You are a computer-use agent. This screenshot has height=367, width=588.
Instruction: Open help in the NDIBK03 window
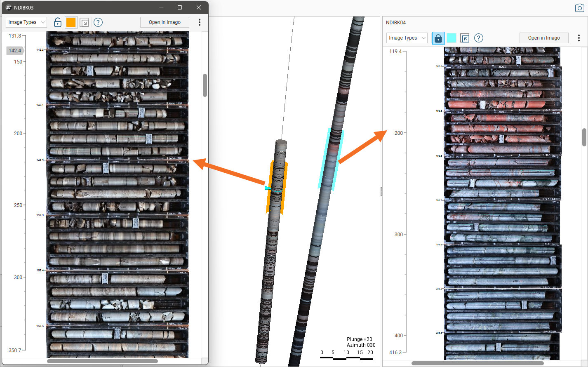pos(98,22)
